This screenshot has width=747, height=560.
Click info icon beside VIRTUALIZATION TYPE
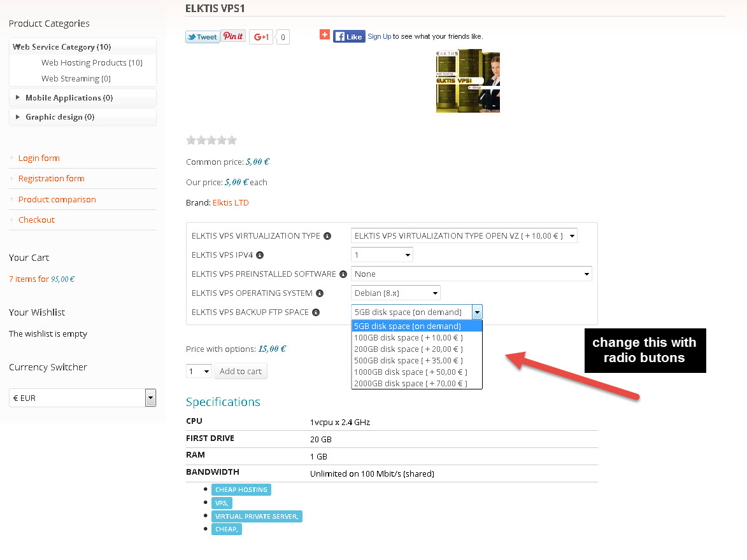(x=327, y=236)
